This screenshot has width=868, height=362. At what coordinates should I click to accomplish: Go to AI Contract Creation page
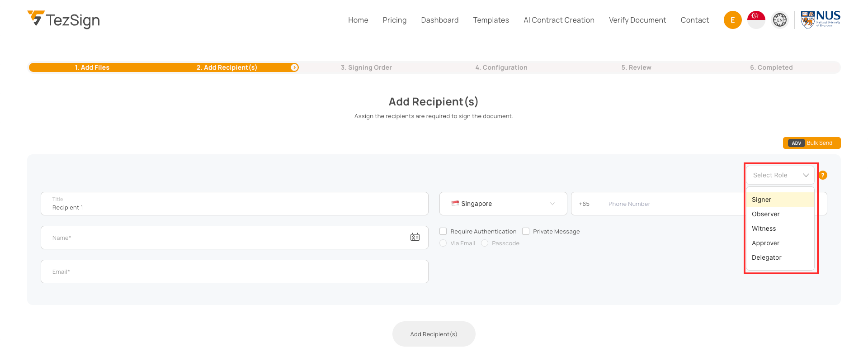[559, 20]
